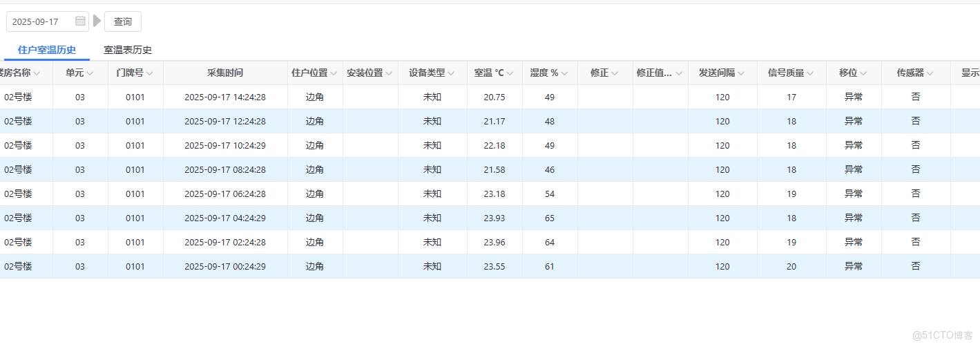Select timestamp 2025-09-17 14:24:28 cell
The image size is (980, 347).
tap(225, 97)
